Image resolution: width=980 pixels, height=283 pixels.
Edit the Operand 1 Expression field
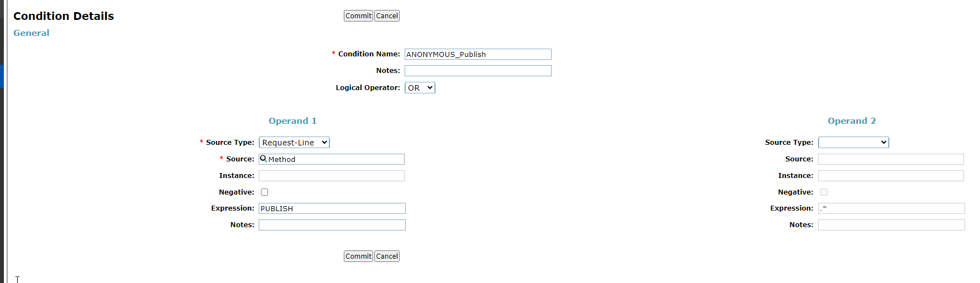pos(332,208)
